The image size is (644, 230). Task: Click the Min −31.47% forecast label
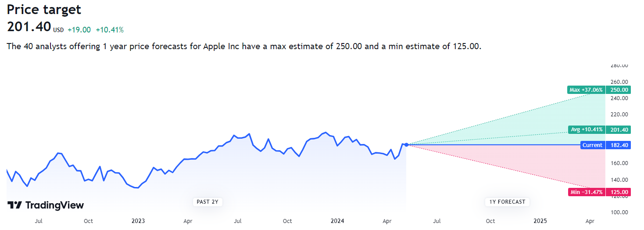pos(586,192)
